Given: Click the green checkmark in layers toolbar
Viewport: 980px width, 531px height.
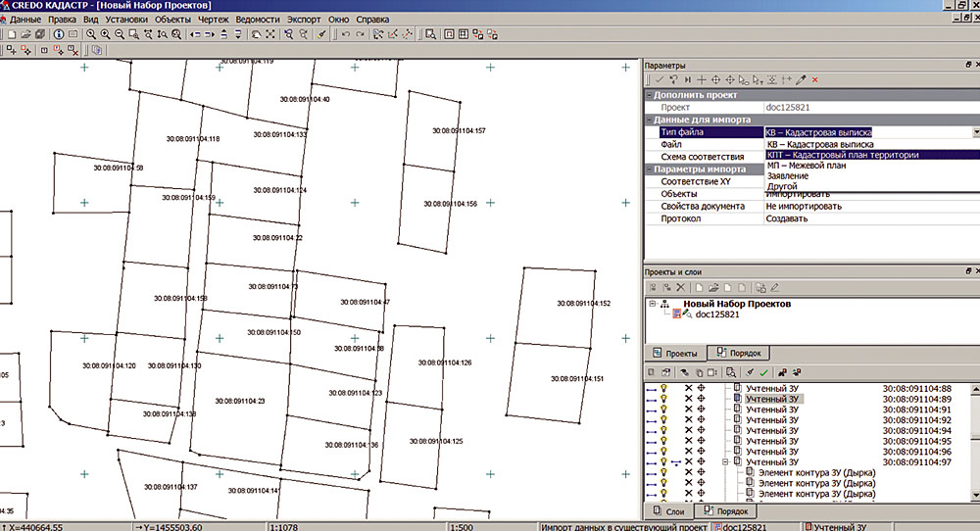Looking at the screenshot, I should click(x=763, y=372).
